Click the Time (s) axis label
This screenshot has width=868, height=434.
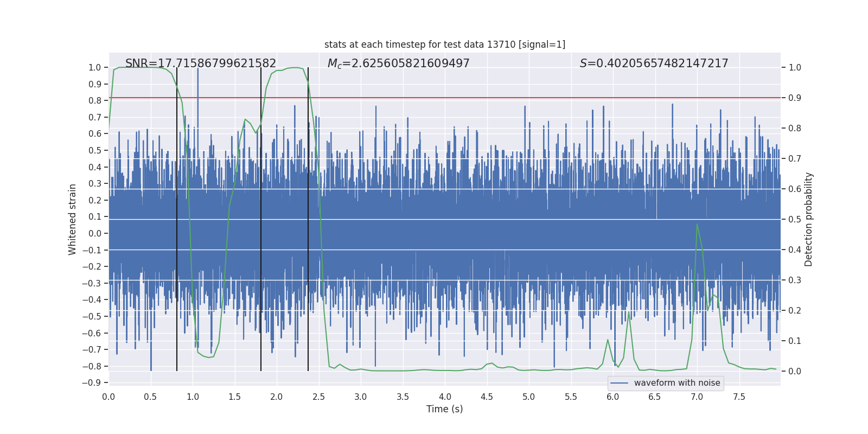pos(445,409)
